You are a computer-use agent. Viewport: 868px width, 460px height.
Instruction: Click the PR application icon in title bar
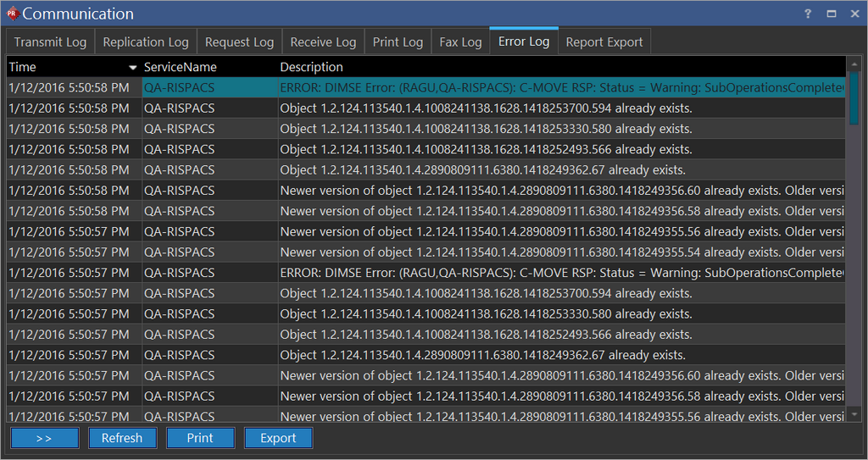[x=12, y=14]
